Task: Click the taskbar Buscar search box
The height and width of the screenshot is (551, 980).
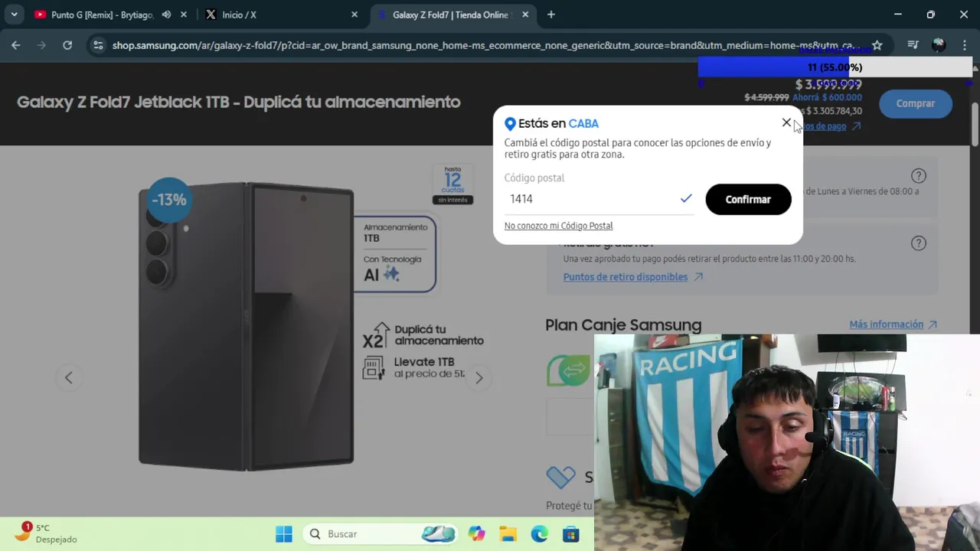Action: pyautogui.click(x=380, y=534)
